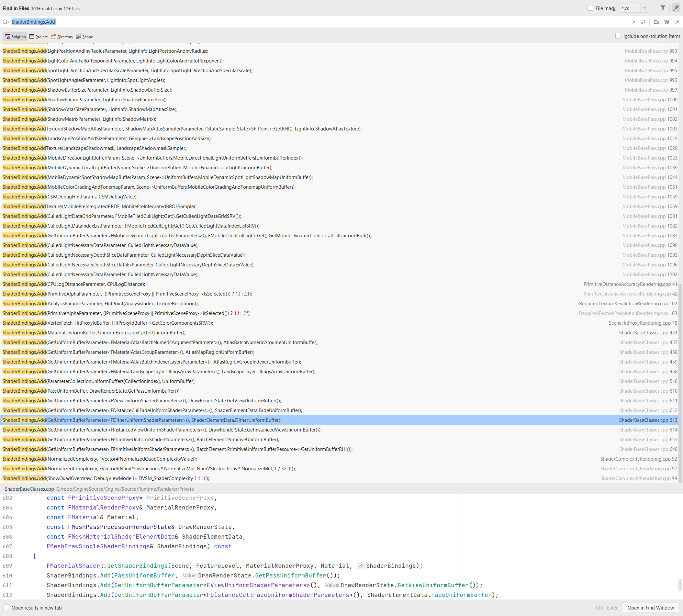Clear the search field with X icon
This screenshot has width=683, height=616.
click(633, 22)
